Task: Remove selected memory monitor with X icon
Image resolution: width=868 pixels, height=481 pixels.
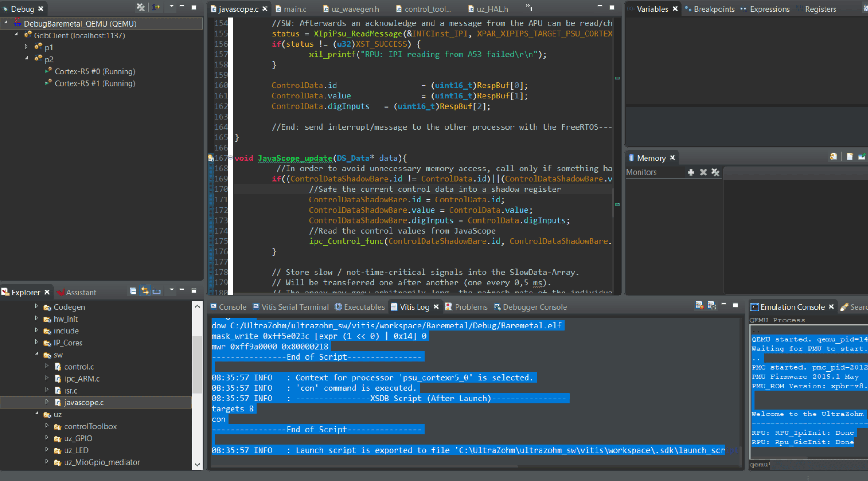Action: (x=704, y=172)
